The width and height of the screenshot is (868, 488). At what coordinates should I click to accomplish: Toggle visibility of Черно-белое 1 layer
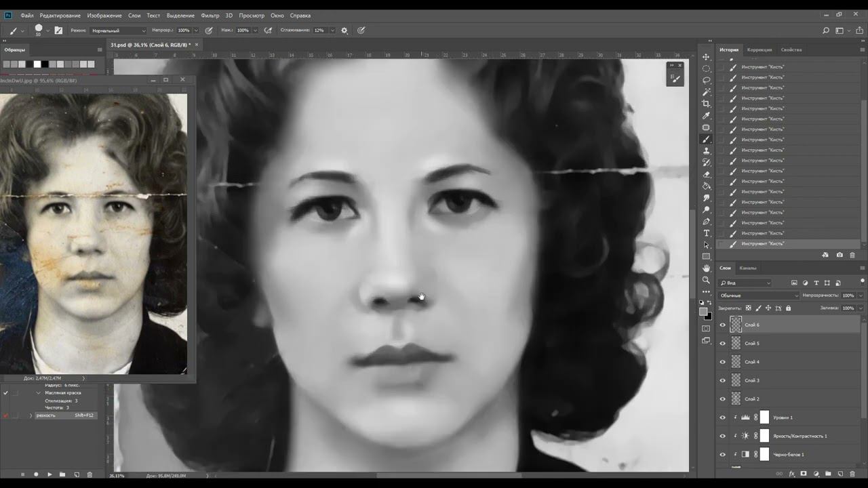(x=722, y=455)
